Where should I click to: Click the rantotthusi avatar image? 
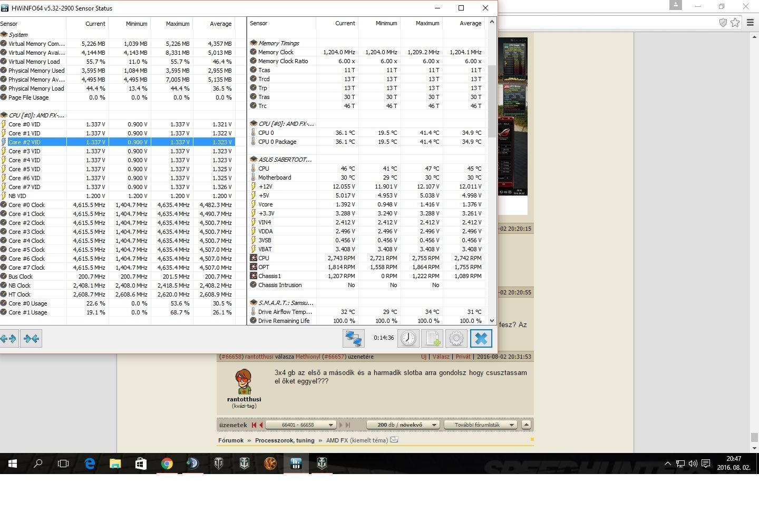(244, 382)
